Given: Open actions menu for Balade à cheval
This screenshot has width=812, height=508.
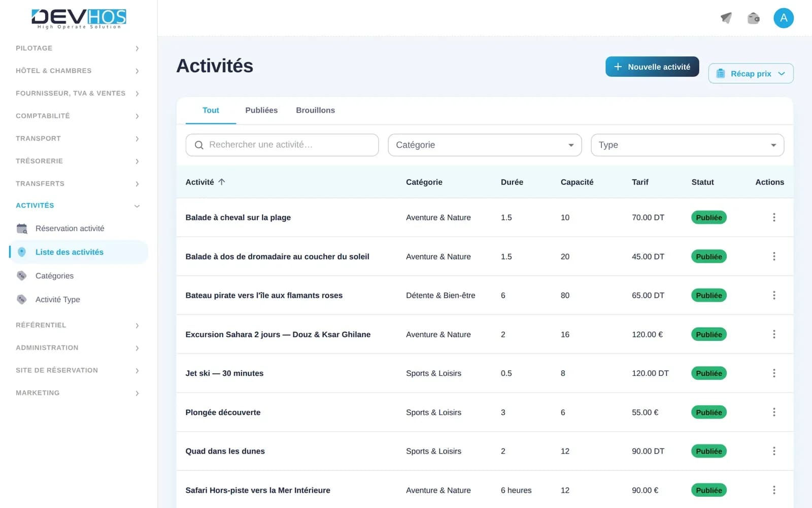Looking at the screenshot, I should tap(774, 217).
